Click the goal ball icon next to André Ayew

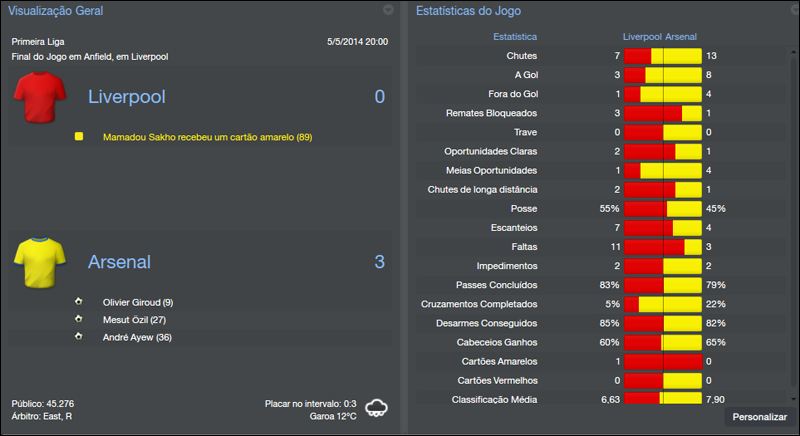tap(78, 337)
